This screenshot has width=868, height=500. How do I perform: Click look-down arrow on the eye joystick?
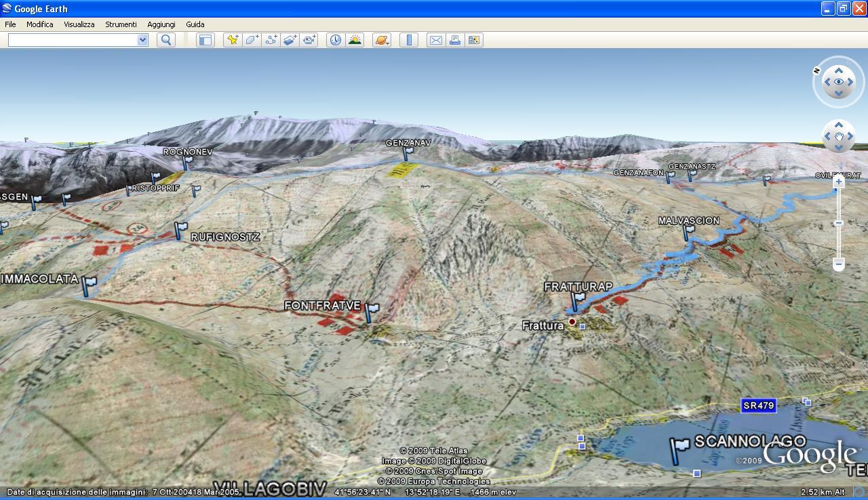[x=839, y=93]
